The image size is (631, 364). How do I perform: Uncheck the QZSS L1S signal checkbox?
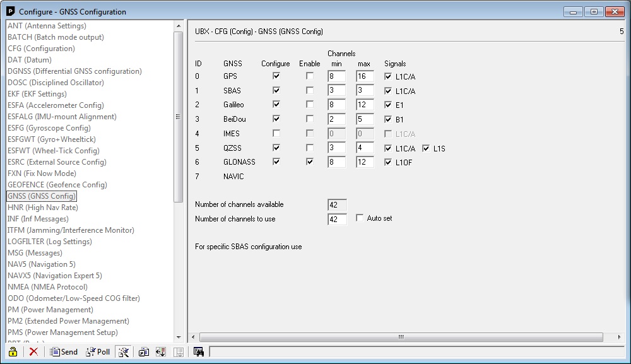pos(426,148)
